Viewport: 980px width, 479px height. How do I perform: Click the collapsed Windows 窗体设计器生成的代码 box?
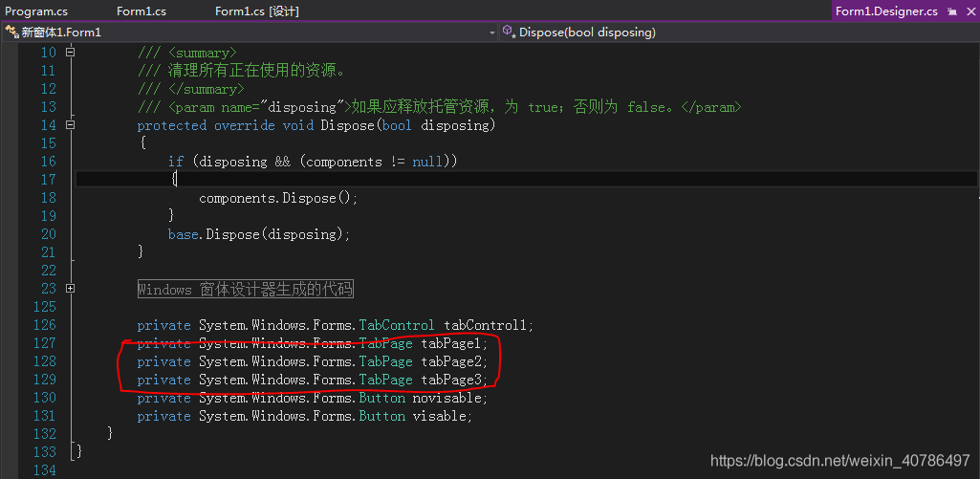pos(245,289)
